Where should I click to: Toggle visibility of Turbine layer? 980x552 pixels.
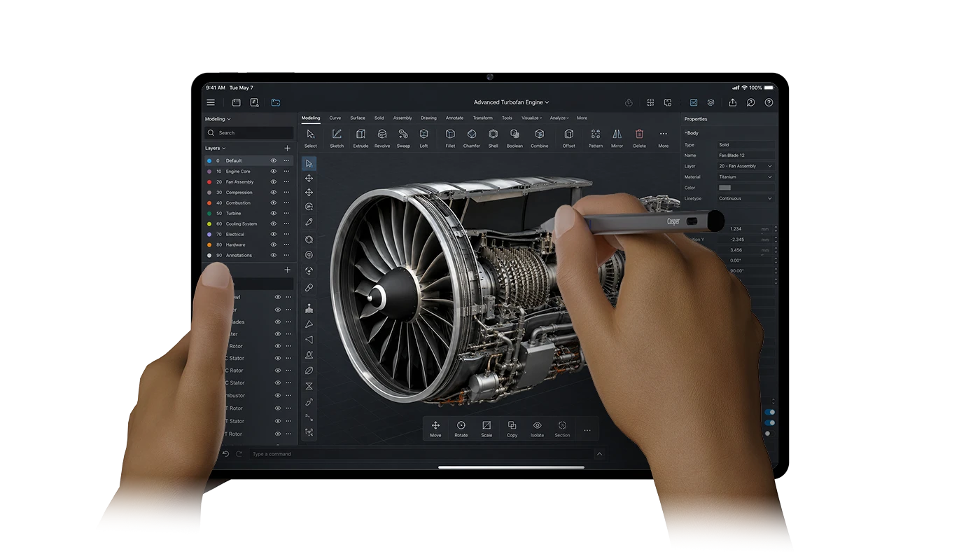pos(274,213)
